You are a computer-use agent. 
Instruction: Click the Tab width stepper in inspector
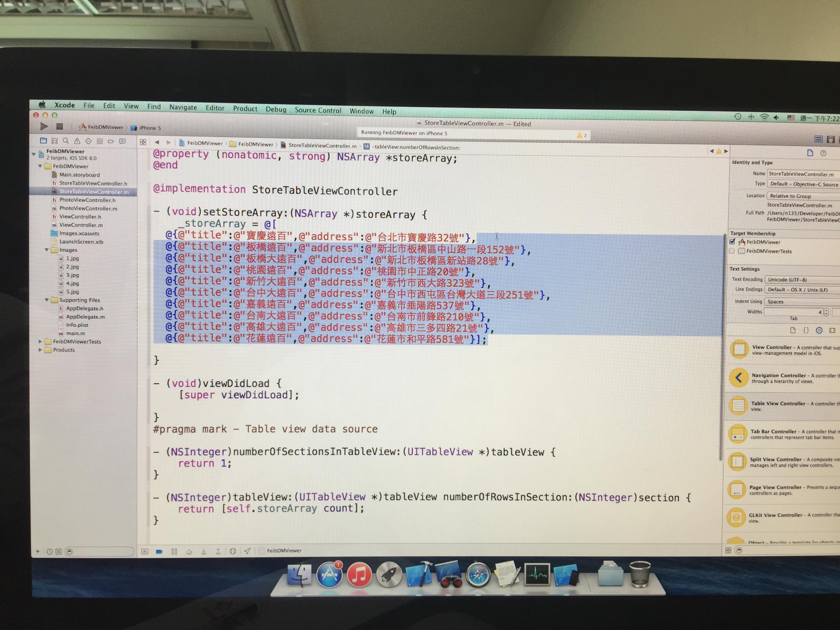point(826,312)
